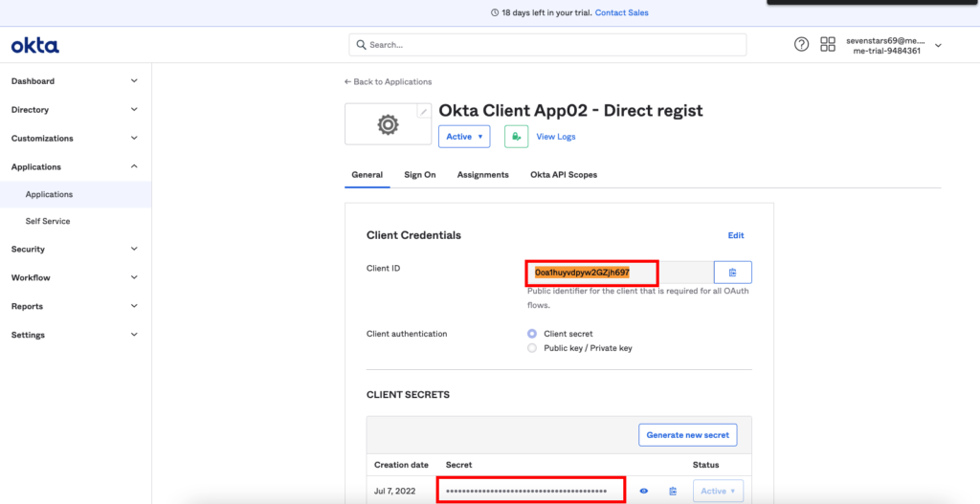Open the help question mark icon
Viewport: 980px width, 504px height.
802,45
